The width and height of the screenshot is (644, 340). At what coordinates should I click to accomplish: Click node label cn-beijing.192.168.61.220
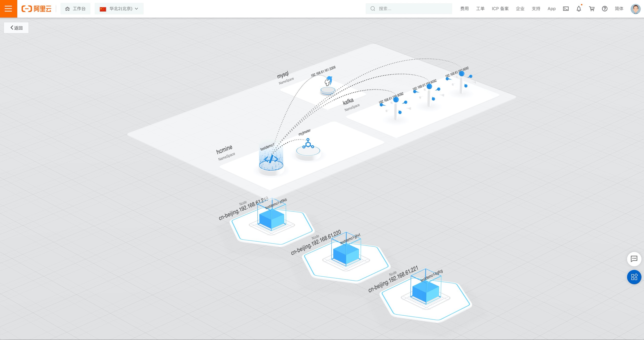coord(316,243)
